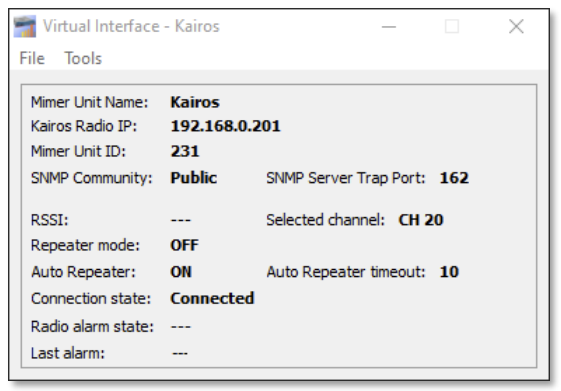Viewport: 561px width, 391px height.
Task: Click the SNMP Server Trap Port value 162
Action: coord(454,178)
